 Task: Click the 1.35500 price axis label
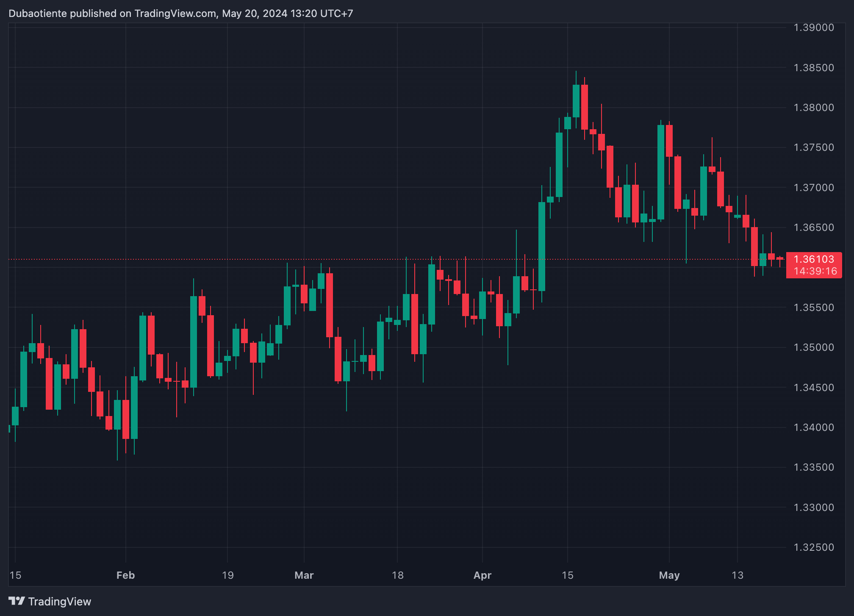[x=814, y=308]
